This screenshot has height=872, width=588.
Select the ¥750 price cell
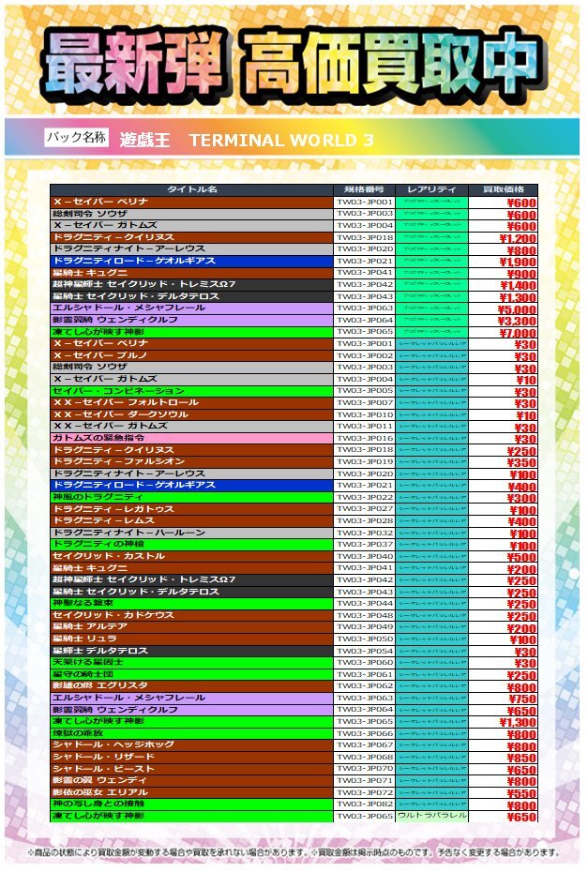[x=504, y=699]
